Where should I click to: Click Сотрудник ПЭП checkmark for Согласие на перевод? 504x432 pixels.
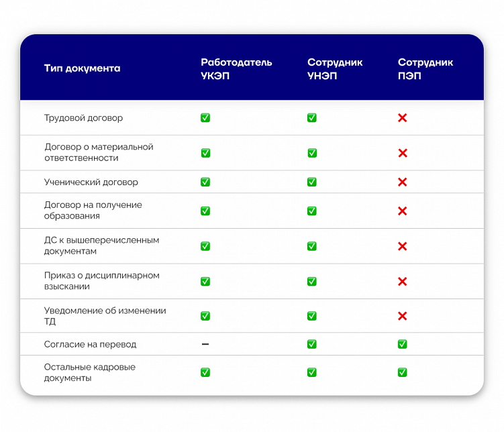[x=403, y=344]
